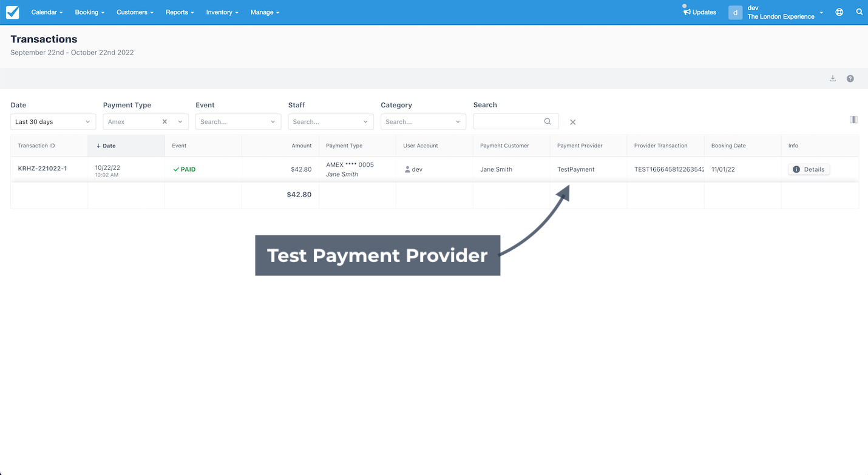Screen dimensions: 868x475
Task: Click the dev user avatar
Action: point(735,12)
